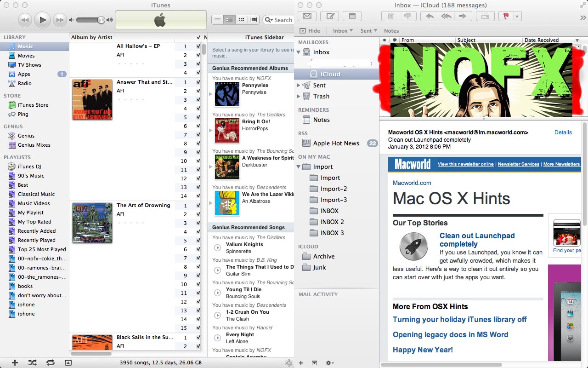588x368 pixels.
Task: Collapse the Import folder under On My Mac
Action: point(299,167)
